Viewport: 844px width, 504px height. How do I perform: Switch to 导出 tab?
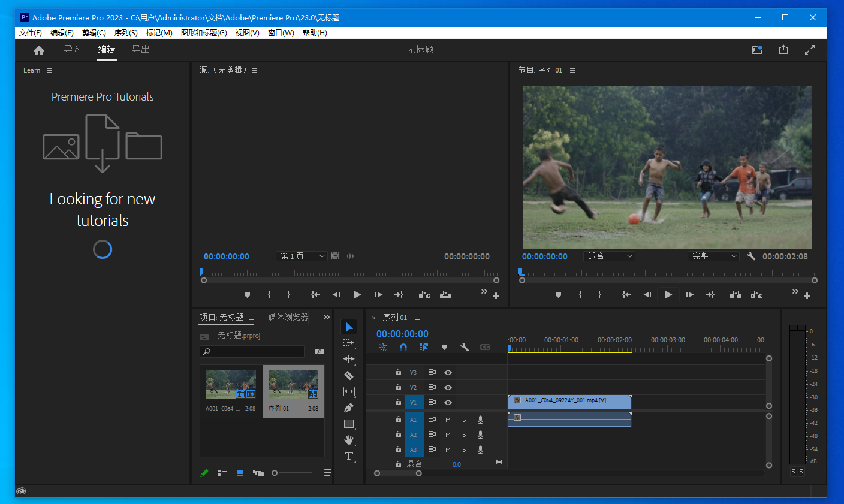pyautogui.click(x=141, y=49)
